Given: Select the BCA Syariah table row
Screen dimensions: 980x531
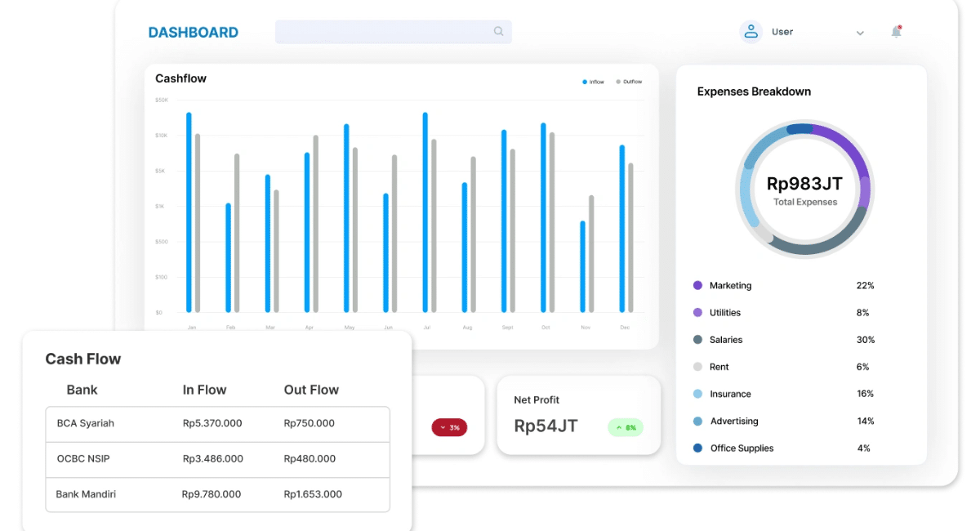Looking at the screenshot, I should (218, 424).
